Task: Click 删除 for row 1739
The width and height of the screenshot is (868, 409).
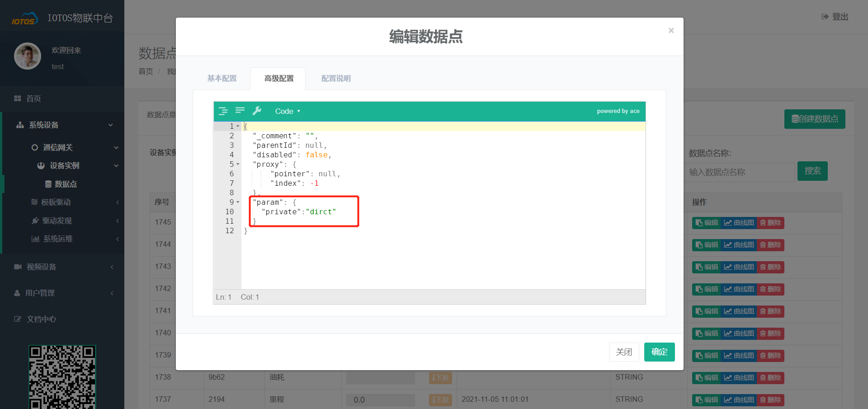Action: click(x=770, y=356)
